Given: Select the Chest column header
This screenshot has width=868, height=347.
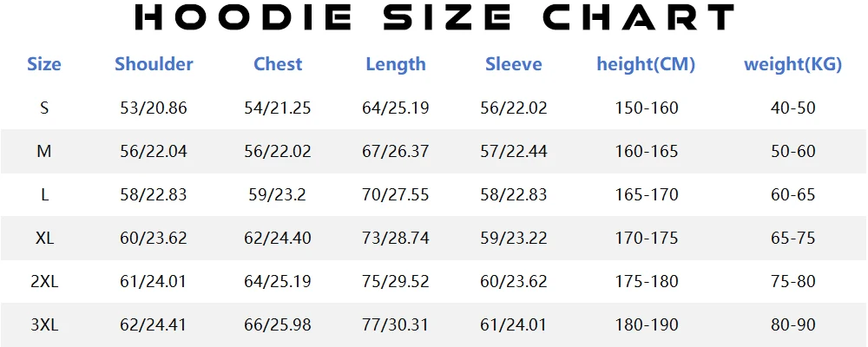Looking at the screenshot, I should click(x=278, y=64).
